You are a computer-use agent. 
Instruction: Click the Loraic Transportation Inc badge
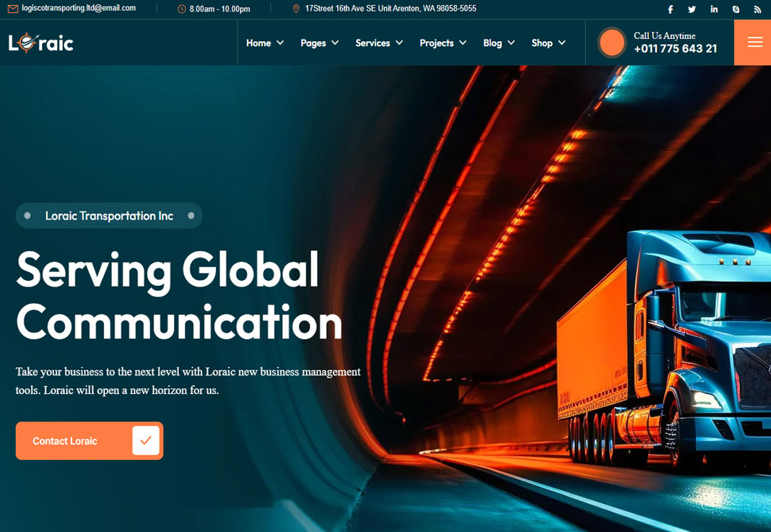tap(109, 216)
